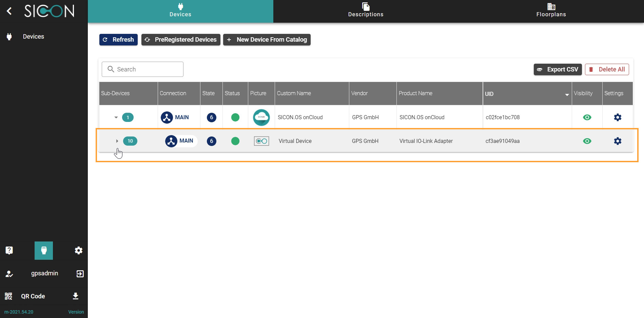Toggle visibility eye for Virtual Device
Image resolution: width=644 pixels, height=318 pixels.
[x=587, y=141]
